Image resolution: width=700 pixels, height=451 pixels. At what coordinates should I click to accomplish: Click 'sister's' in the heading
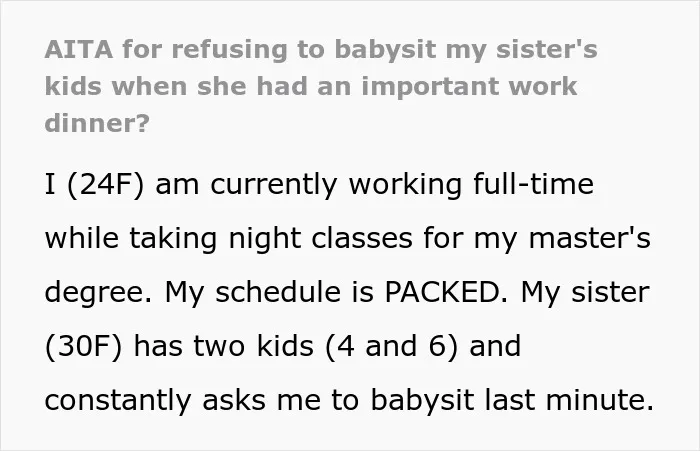click(547, 50)
